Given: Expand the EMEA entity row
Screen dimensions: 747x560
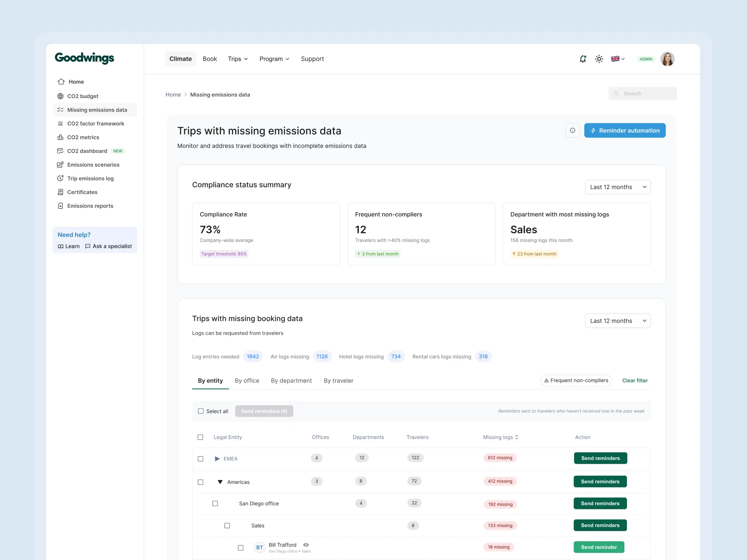Looking at the screenshot, I should pyautogui.click(x=217, y=459).
